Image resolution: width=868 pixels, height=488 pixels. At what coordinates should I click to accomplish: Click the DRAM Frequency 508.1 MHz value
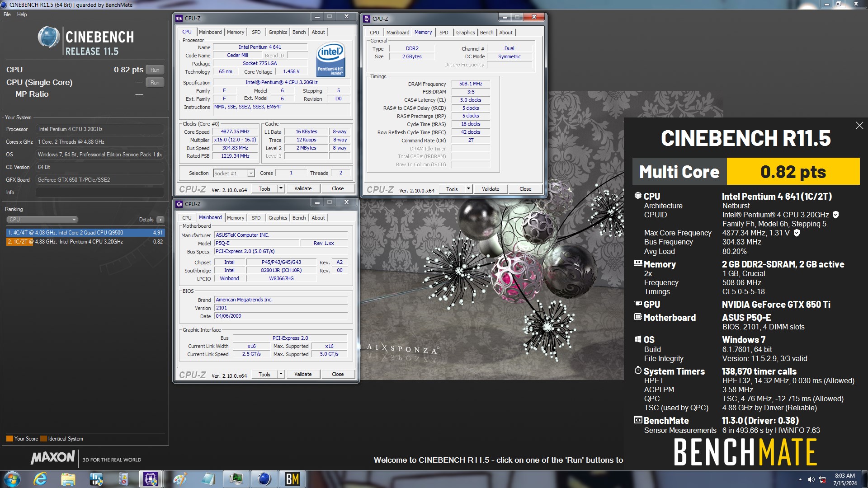point(471,84)
